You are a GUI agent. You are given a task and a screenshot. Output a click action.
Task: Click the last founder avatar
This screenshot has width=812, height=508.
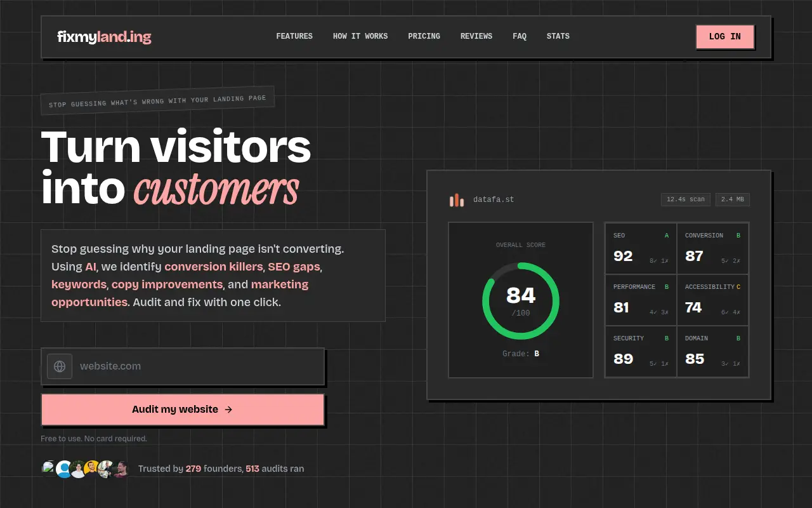coord(121,469)
